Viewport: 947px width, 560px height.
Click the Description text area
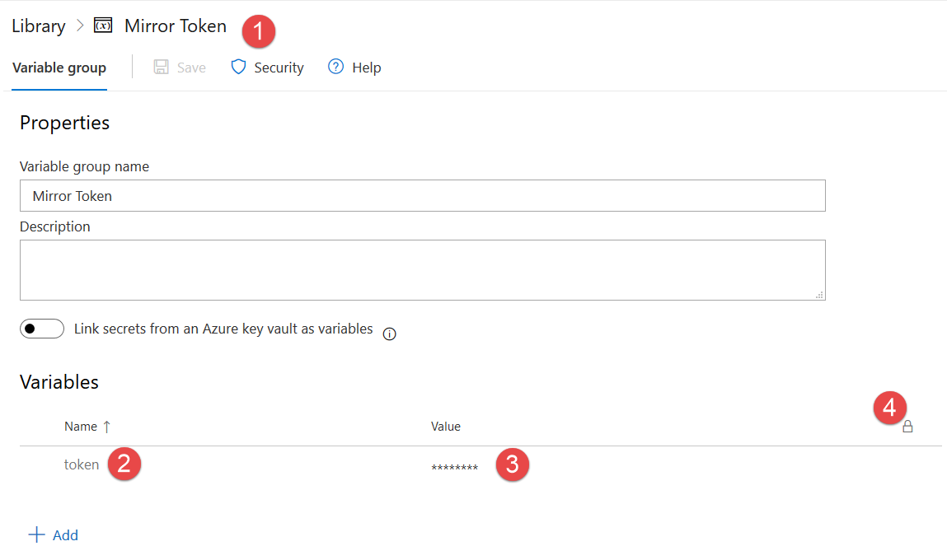point(422,269)
